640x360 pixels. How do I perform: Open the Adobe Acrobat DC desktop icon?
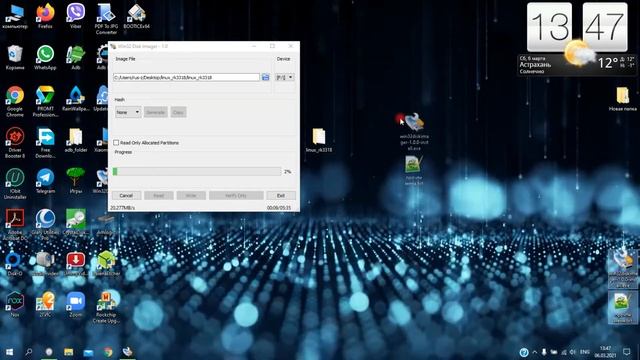15,224
